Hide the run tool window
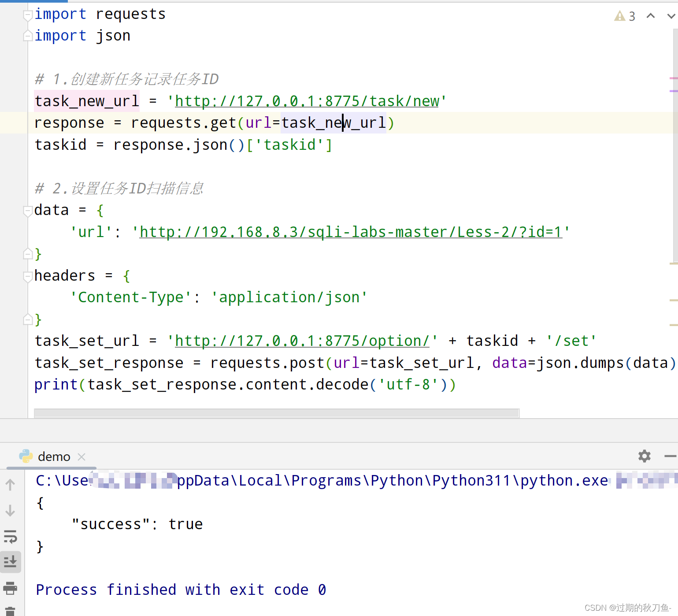Image resolution: width=678 pixels, height=616 pixels. (x=671, y=456)
